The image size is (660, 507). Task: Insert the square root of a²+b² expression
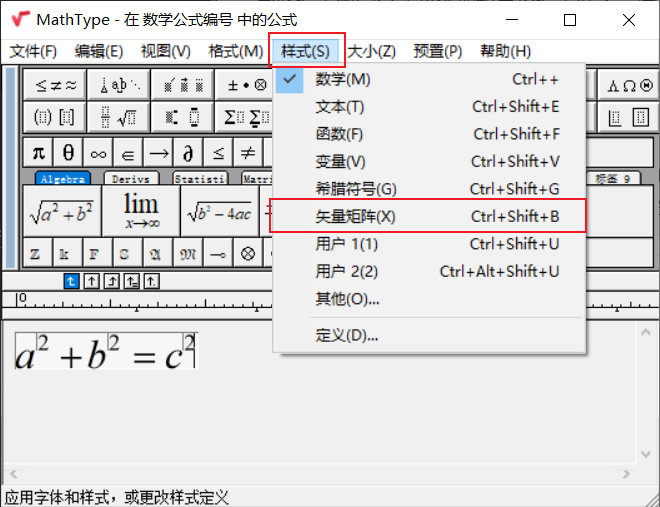[x=62, y=211]
